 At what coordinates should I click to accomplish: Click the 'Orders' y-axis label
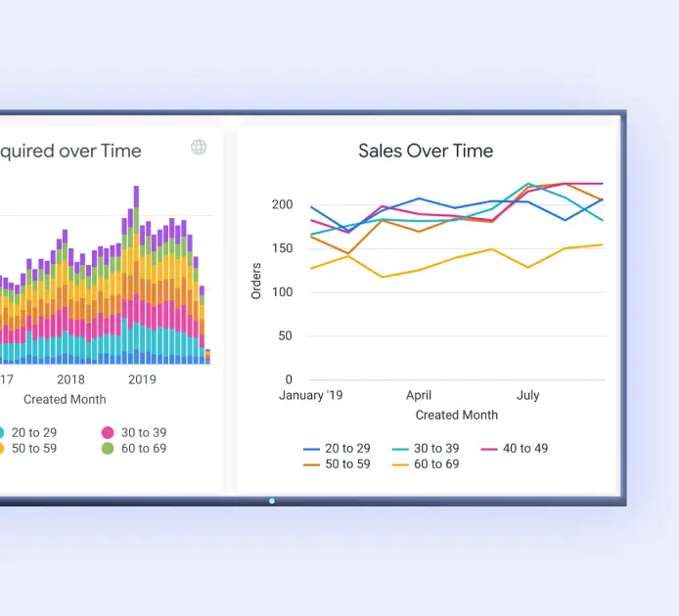coord(256,281)
